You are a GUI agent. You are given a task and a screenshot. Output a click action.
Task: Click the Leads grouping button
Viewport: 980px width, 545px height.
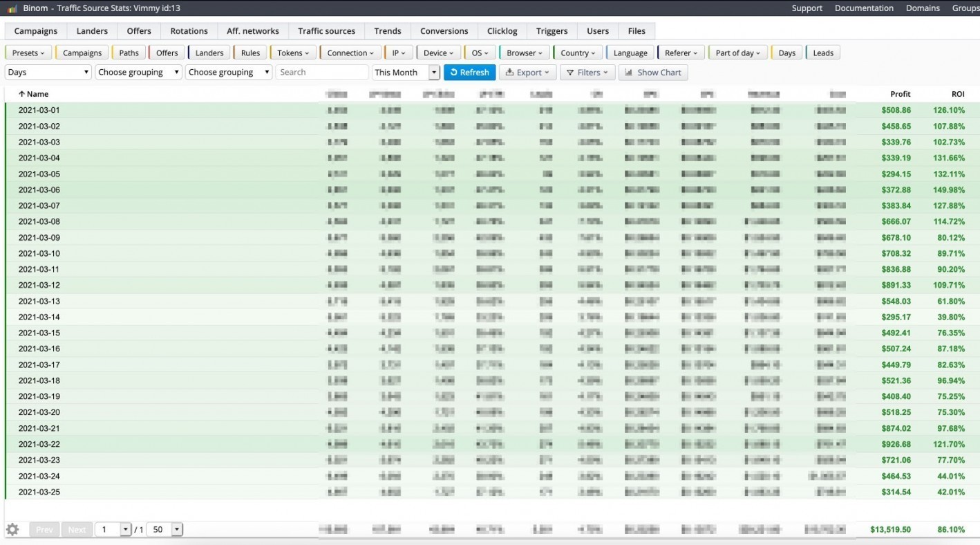(823, 53)
